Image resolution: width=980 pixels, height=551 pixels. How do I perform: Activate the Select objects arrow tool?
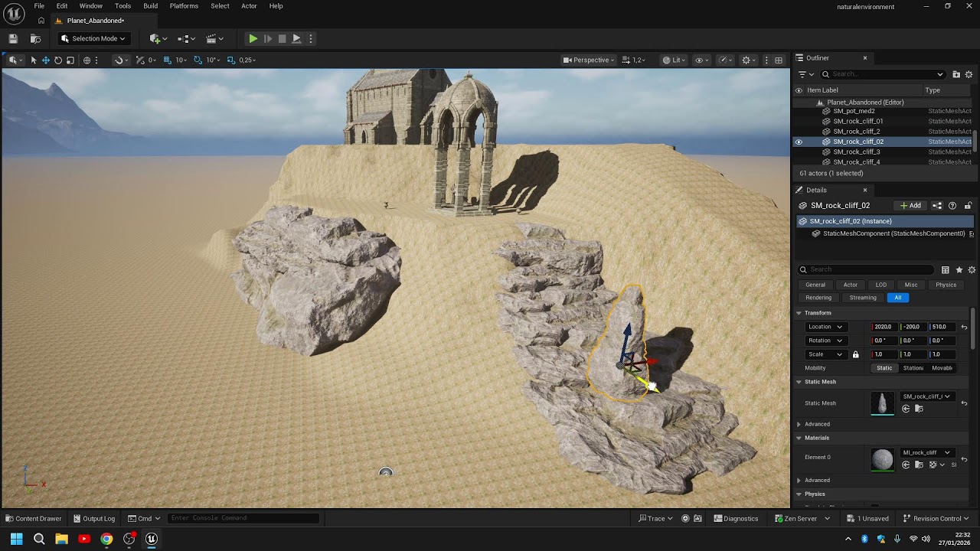(33, 60)
